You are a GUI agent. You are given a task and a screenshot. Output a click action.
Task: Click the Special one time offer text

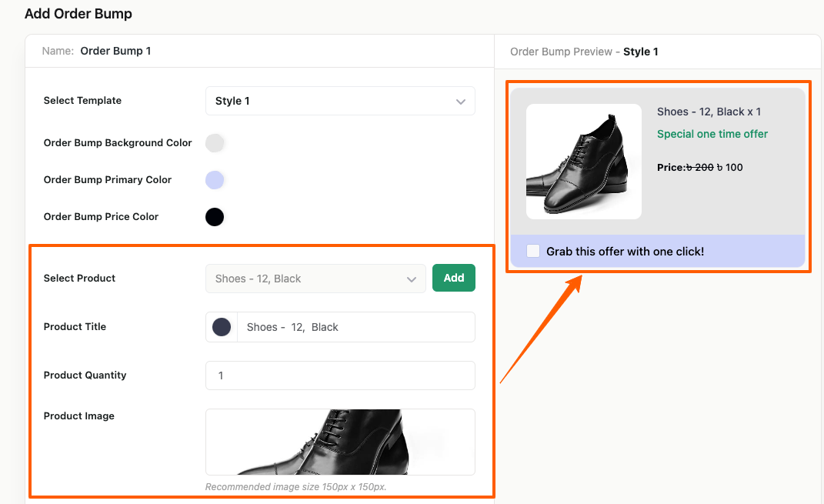712,134
